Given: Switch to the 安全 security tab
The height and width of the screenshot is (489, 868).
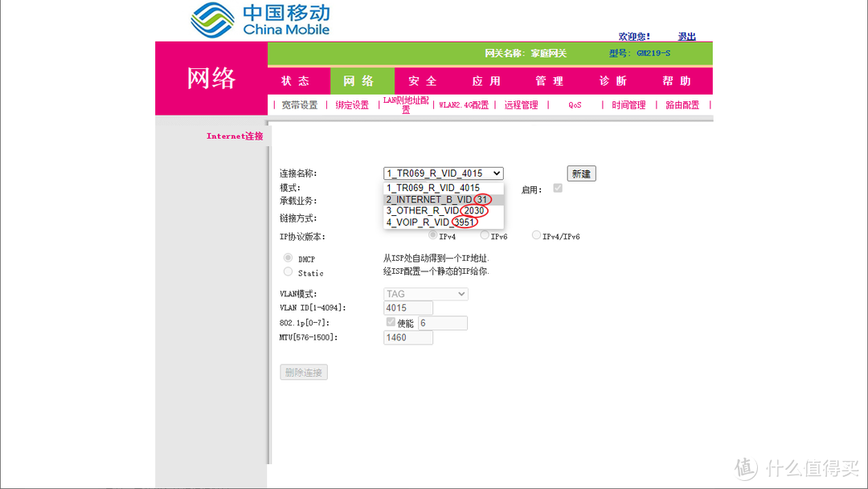Looking at the screenshot, I should 423,81.
